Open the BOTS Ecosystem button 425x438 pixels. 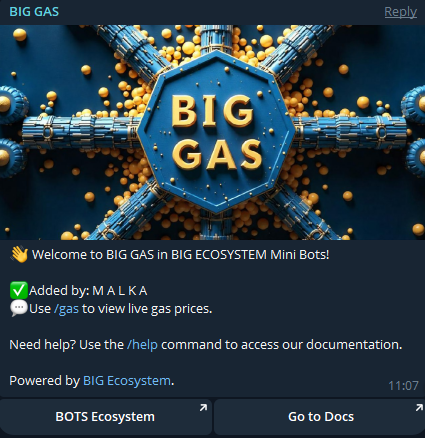(x=105, y=417)
